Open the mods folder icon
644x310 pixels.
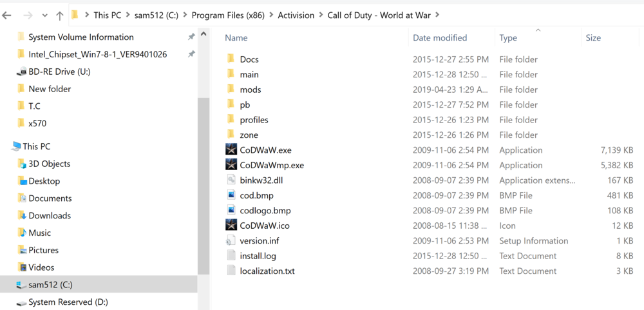point(231,90)
